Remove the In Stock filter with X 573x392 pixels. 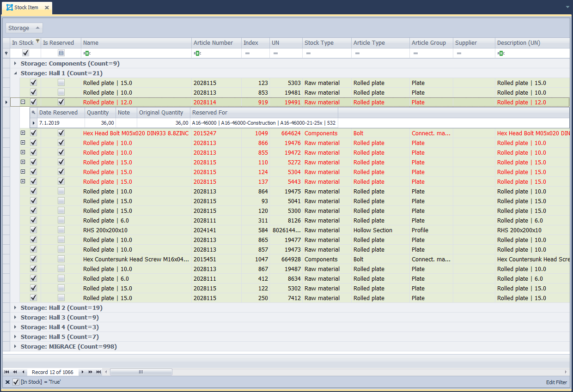coord(7,382)
